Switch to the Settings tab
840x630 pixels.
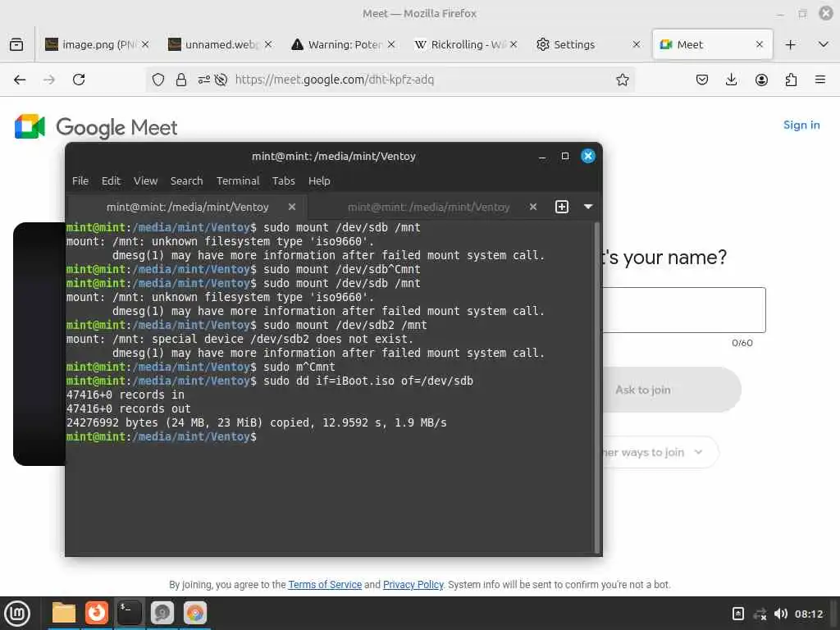(x=588, y=44)
